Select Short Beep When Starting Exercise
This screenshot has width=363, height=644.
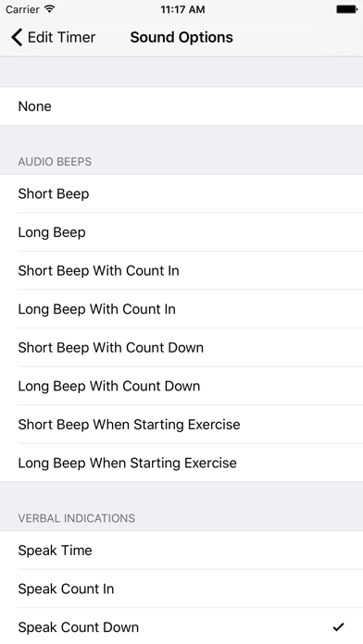coord(181,425)
